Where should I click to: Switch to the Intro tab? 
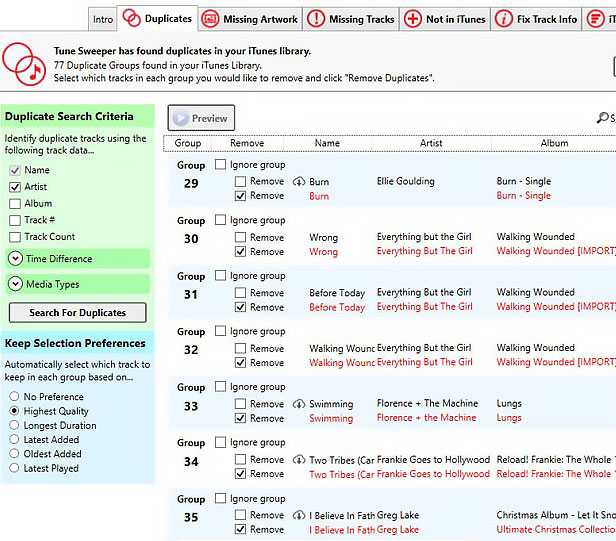103,19
